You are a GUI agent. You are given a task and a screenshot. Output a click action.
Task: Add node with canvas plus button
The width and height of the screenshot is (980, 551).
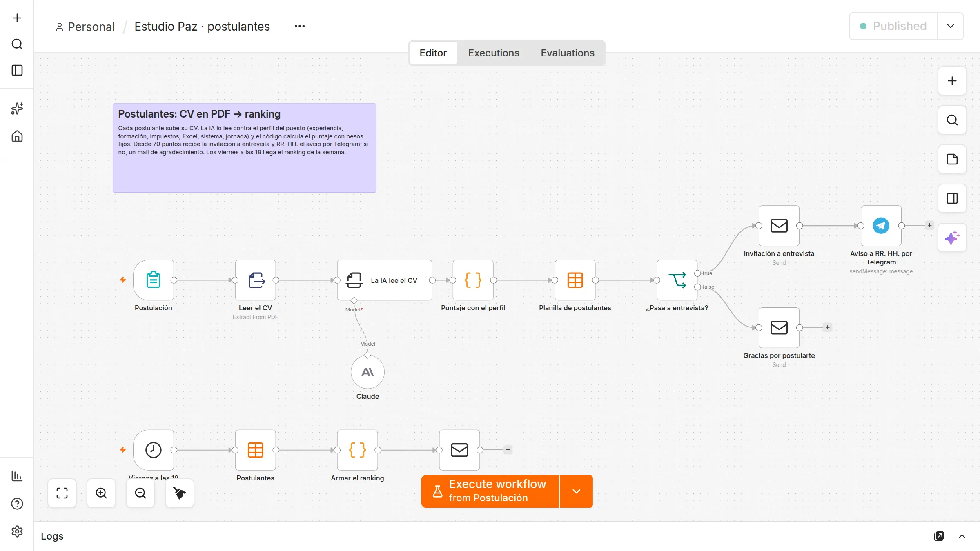[952, 81]
